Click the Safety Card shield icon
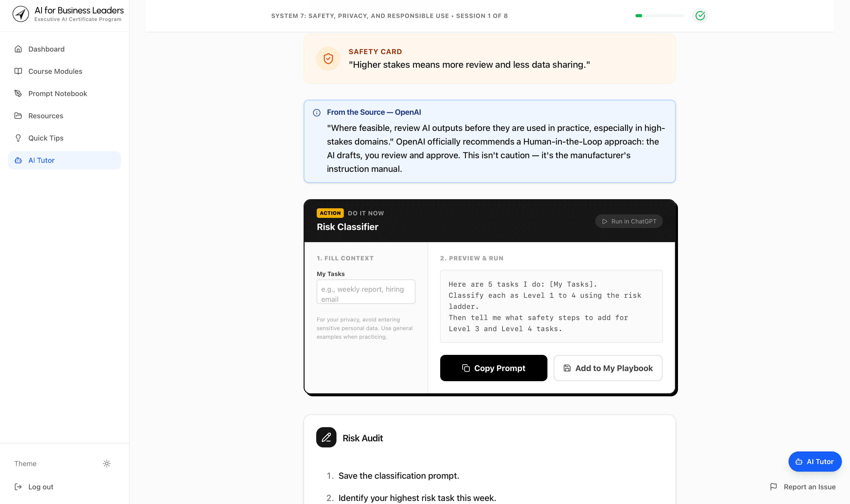 point(328,59)
